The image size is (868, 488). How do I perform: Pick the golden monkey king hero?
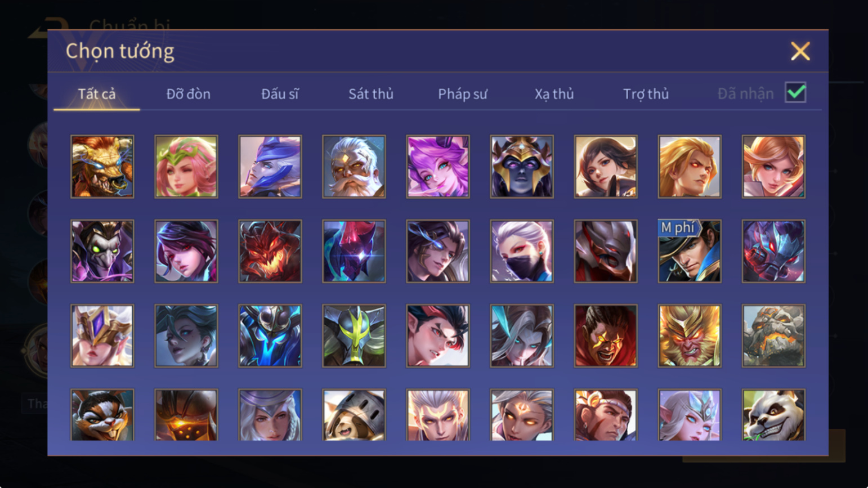pyautogui.click(x=690, y=336)
